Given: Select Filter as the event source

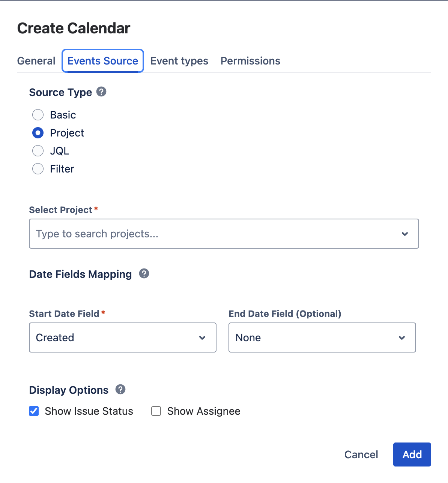Looking at the screenshot, I should 38,169.
